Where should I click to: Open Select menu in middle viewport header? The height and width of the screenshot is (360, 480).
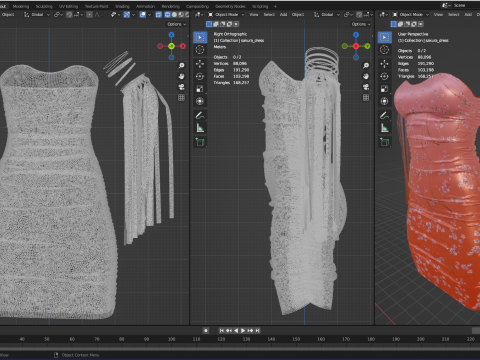[x=269, y=15]
